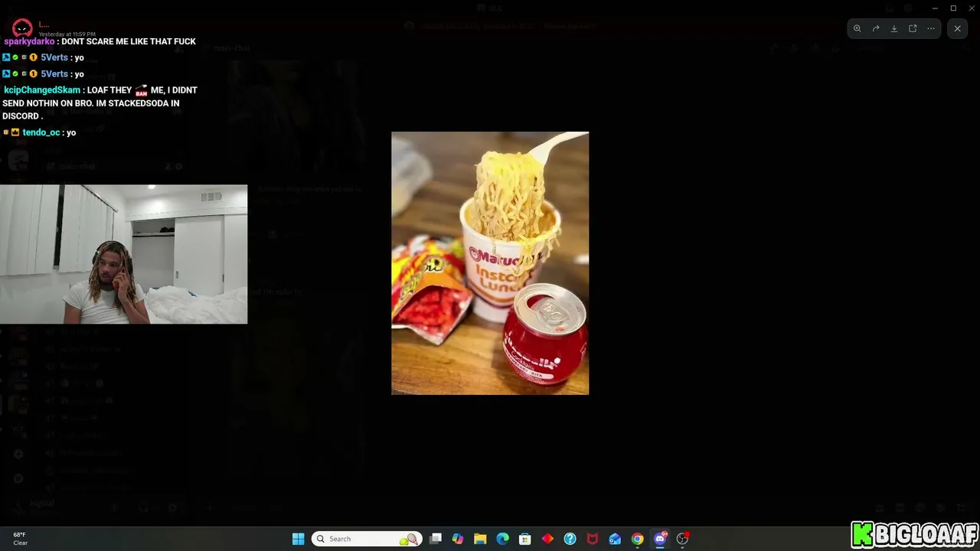Viewport: 980px width, 551px height.
Task: Launch McAfee from the taskbar
Action: (593, 539)
